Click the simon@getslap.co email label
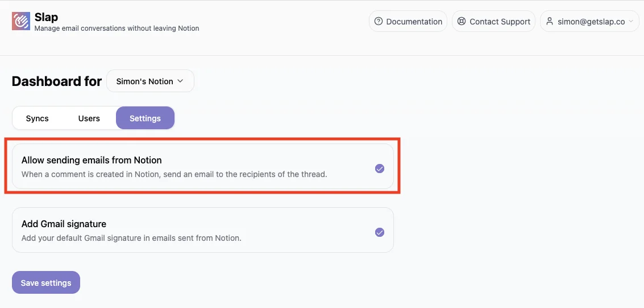 coord(591,22)
